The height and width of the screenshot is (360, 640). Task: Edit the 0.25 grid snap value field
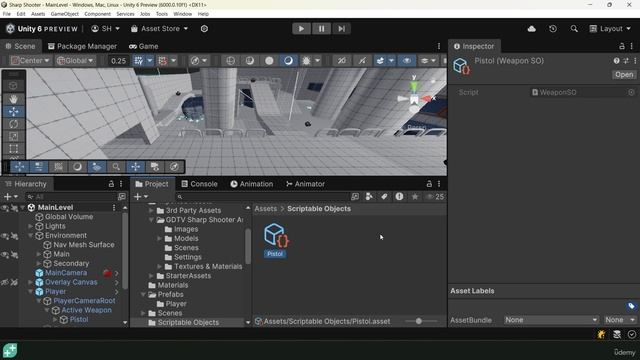coord(118,61)
